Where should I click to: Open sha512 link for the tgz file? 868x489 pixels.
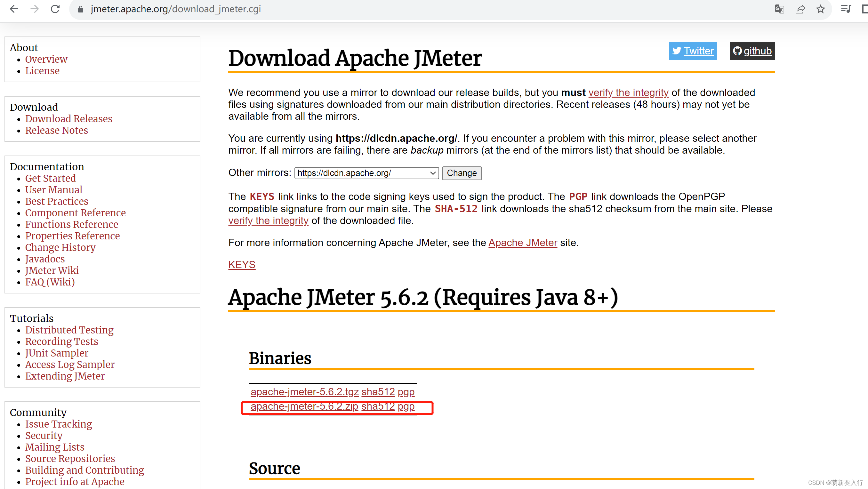tap(378, 392)
